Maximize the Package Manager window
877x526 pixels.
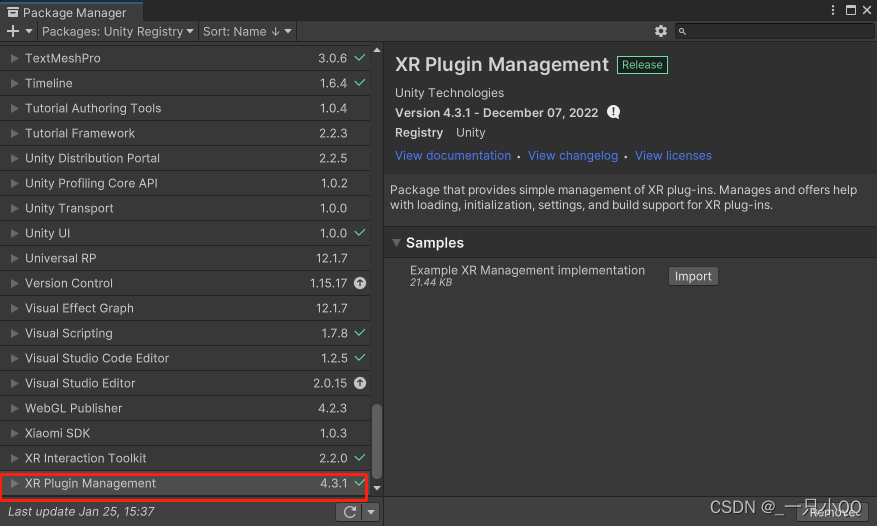coord(851,10)
